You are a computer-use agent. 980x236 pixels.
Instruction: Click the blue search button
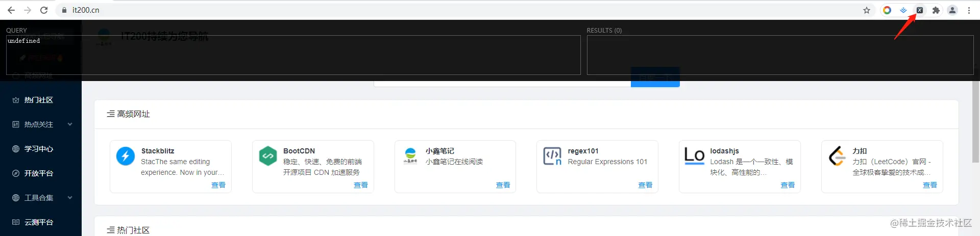(655, 77)
